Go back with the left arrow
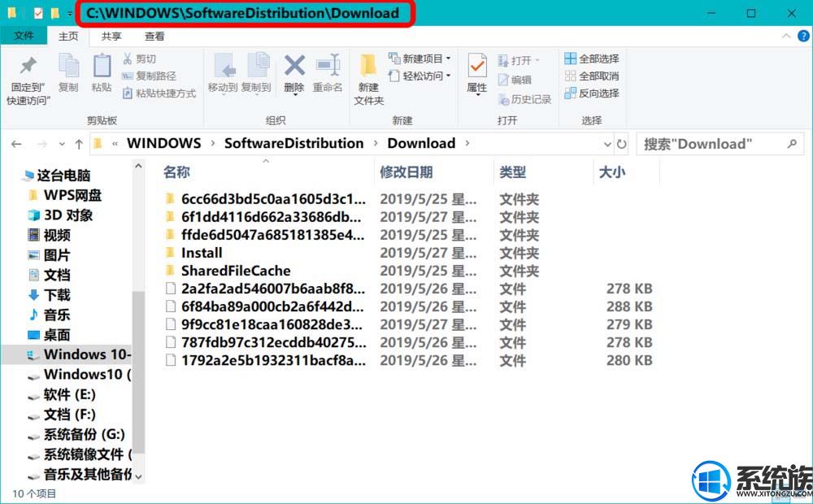 [16, 144]
